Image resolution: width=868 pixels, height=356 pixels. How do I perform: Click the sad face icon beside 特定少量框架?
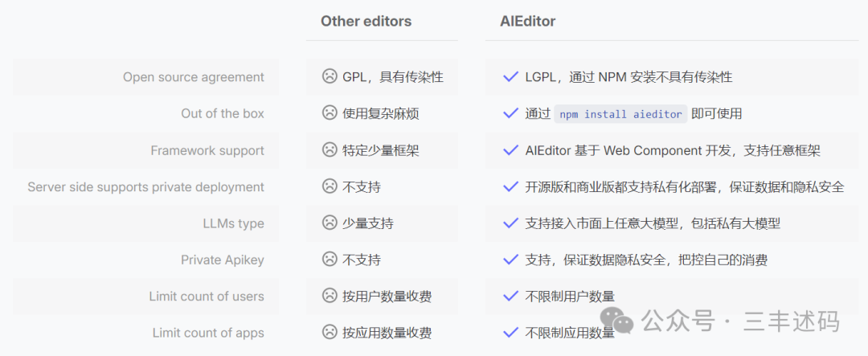tap(330, 149)
